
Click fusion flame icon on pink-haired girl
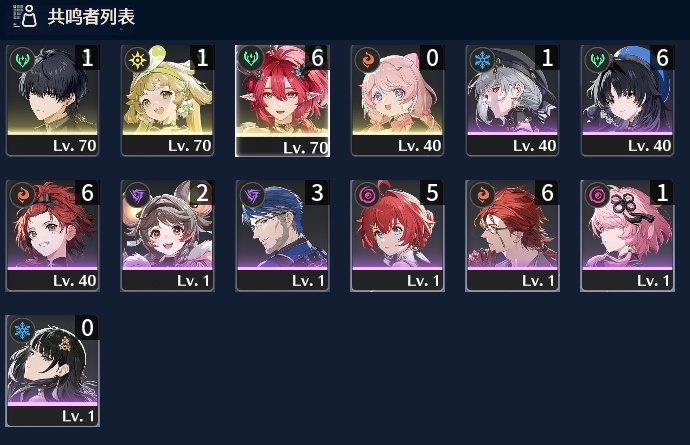coord(367,59)
